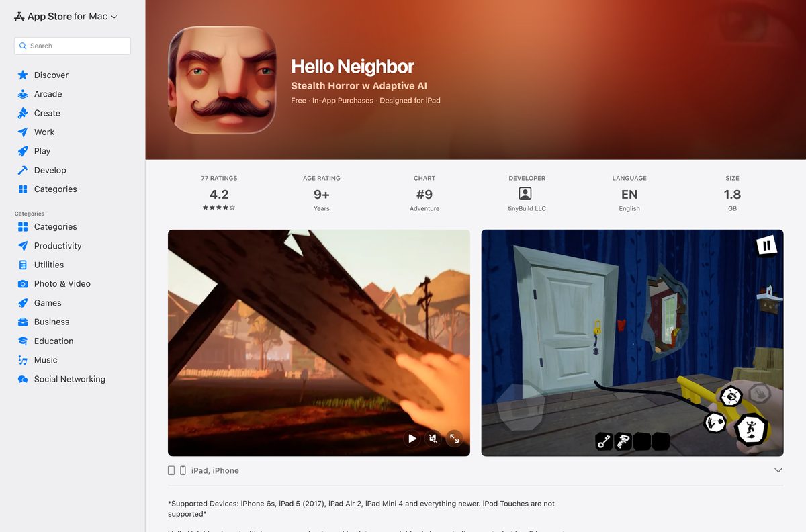Open the Photo & Video camera icon
This screenshot has width=806, height=532.
click(x=23, y=284)
